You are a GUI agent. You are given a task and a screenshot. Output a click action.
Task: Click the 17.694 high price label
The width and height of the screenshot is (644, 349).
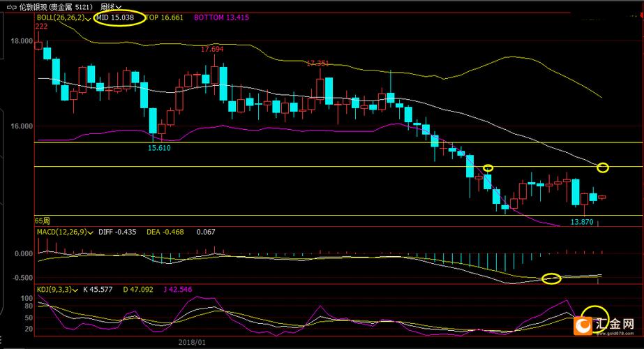click(x=212, y=50)
